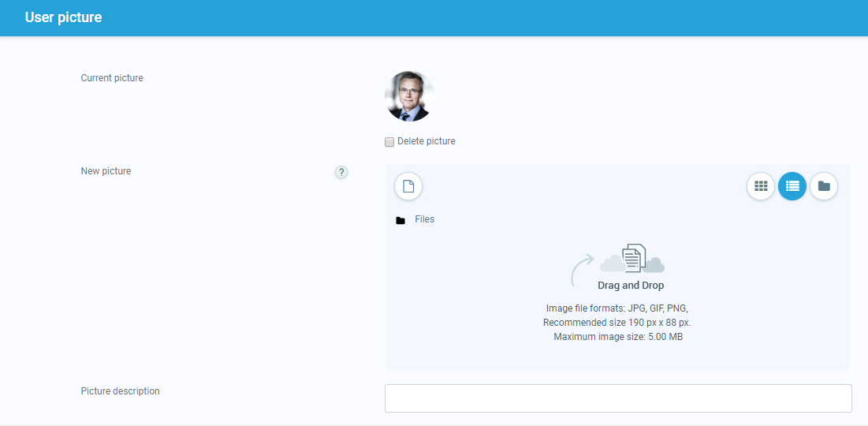Image resolution: width=868 pixels, height=426 pixels.
Task: Click the Delete picture label text
Action: tap(427, 141)
